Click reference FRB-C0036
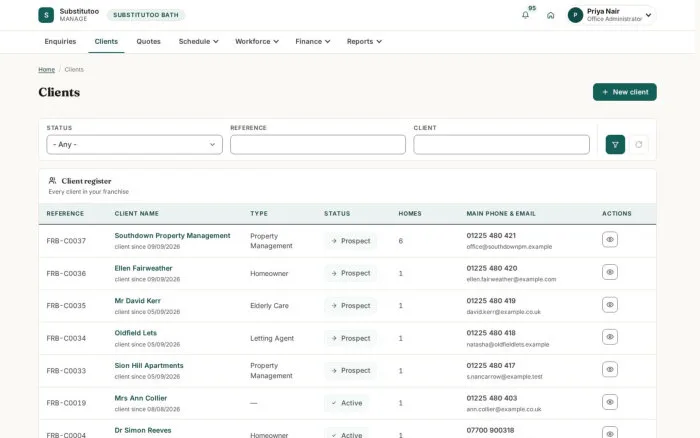The image size is (700, 438). (x=66, y=274)
